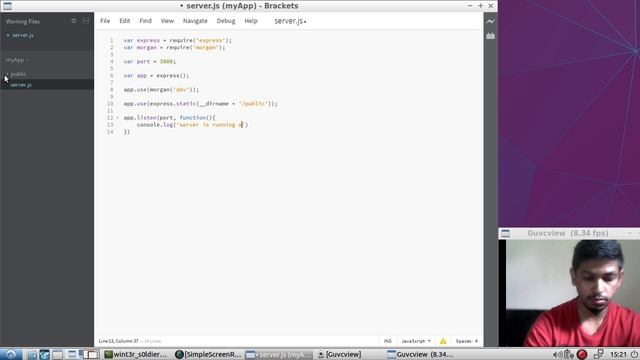
Task: Switch to the wint3r_s0ldier terminal task
Action: (x=136, y=354)
